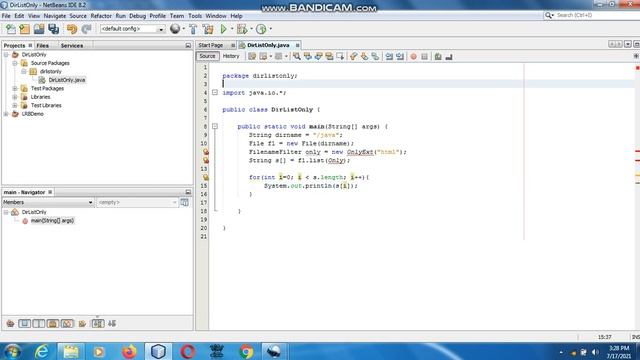
Task: Open the Refactor menu
Action: 101,16
